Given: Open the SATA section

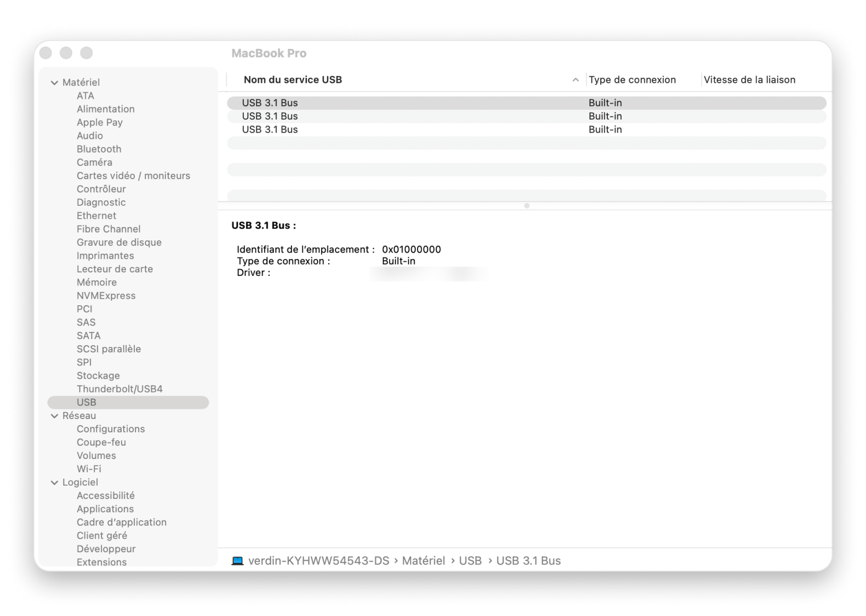Looking at the screenshot, I should point(88,336).
